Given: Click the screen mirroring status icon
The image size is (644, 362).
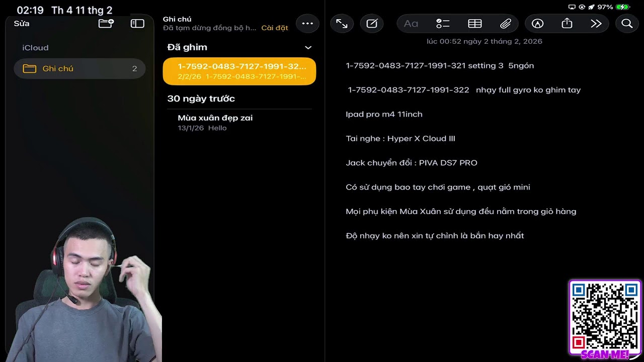Looking at the screenshot, I should click(x=572, y=7).
